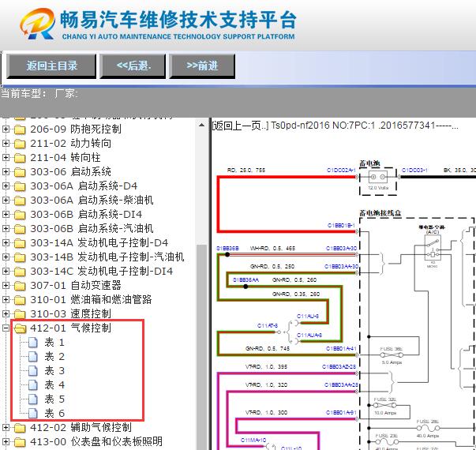Click the tree panel scrollbar thumb
The height and width of the screenshot is (450, 476).
[x=201, y=346]
